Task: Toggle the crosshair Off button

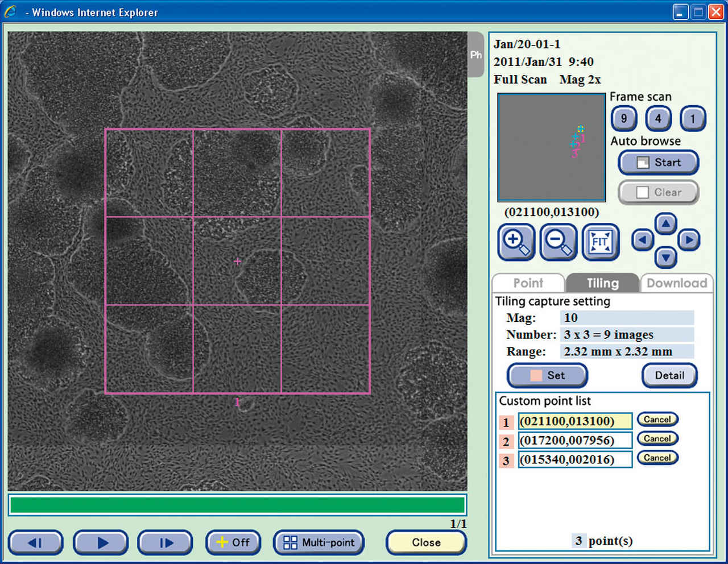Action: [x=233, y=542]
